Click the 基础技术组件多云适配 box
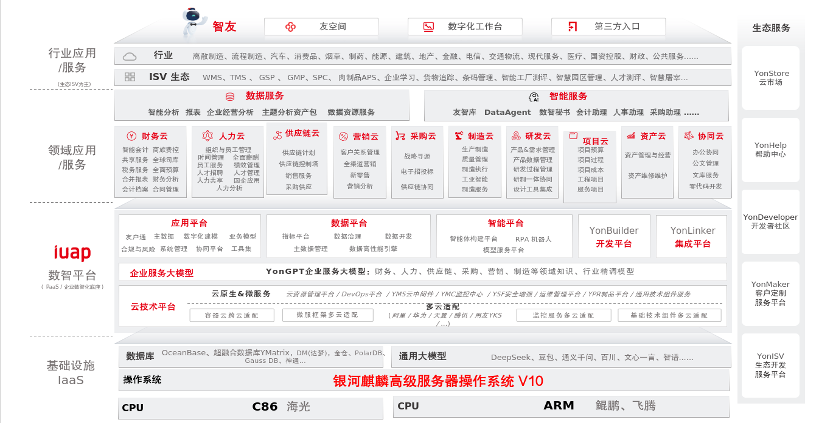Screen dimensions: 834x424 click(x=670, y=315)
